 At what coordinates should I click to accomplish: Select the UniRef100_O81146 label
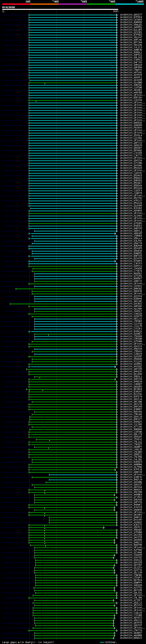[131, 45]
